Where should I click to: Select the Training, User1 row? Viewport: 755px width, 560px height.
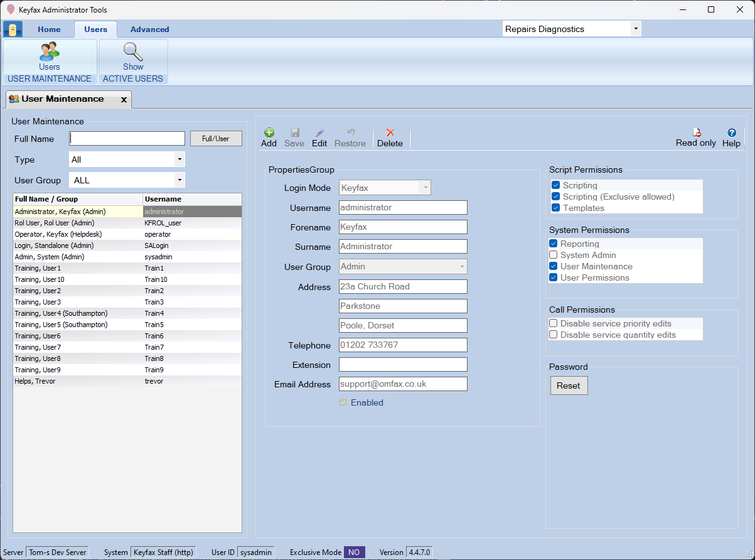pos(127,268)
